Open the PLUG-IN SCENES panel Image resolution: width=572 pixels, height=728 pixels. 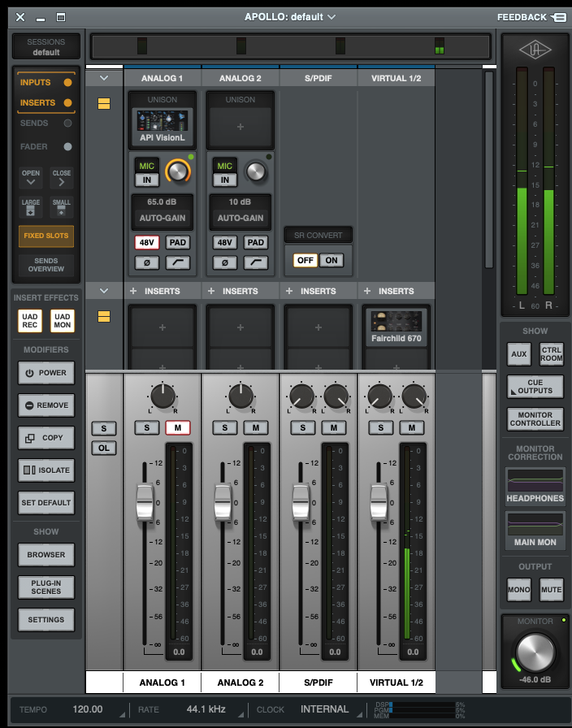click(x=46, y=587)
